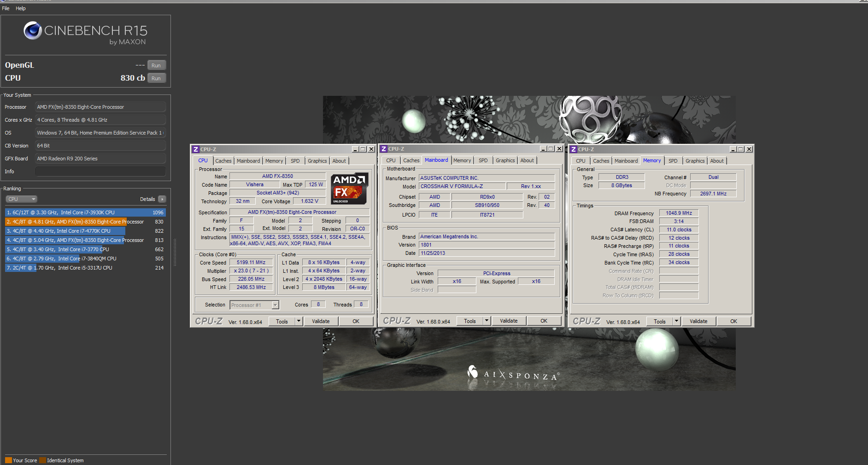The height and width of the screenshot is (465, 868).
Task: Click the Details arrow button in Ranking
Action: pyautogui.click(x=162, y=199)
